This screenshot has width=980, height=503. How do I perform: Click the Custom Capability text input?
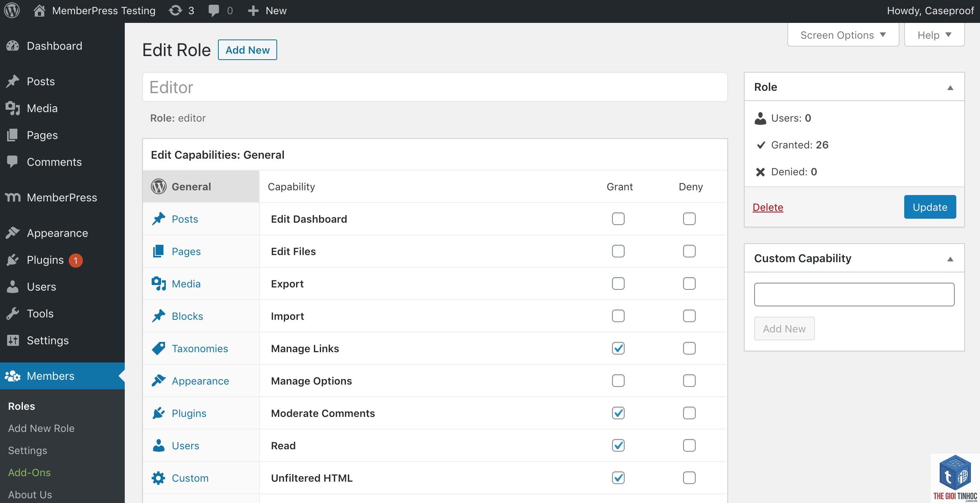[854, 295]
